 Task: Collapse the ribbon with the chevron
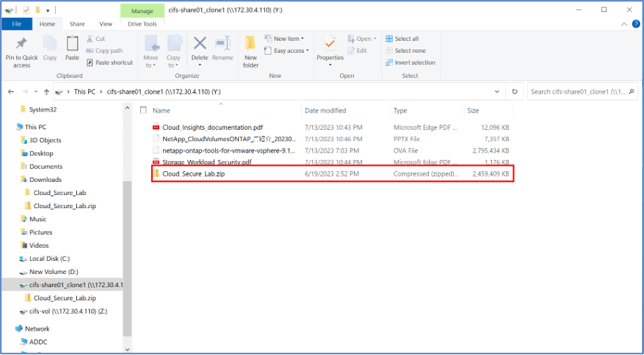[x=624, y=24]
